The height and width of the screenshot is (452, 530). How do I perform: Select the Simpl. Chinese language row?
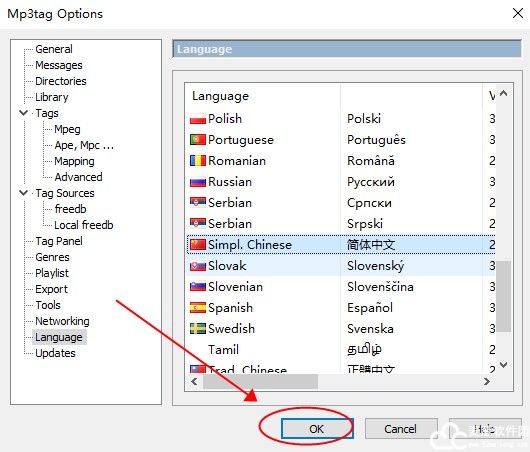pos(341,245)
